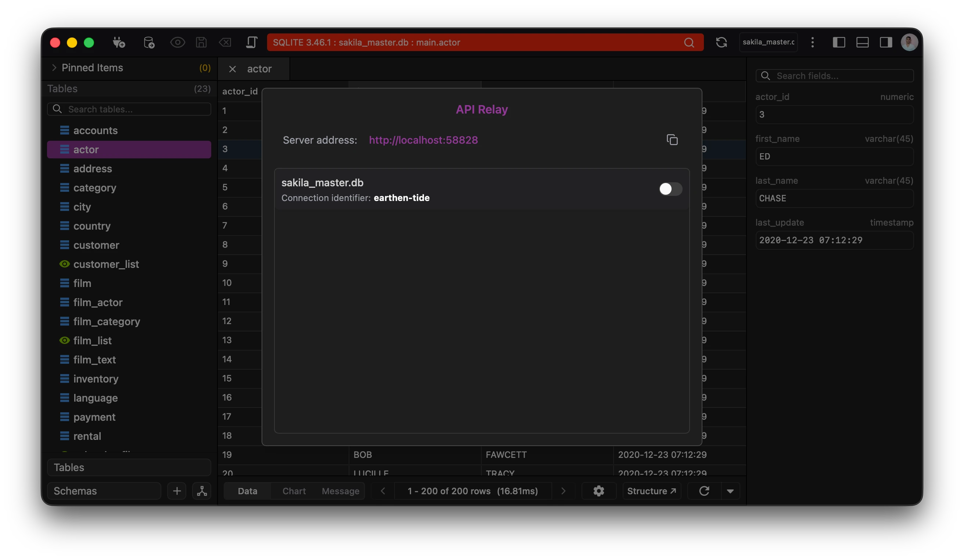
Task: Follow the http://localhost:58828 link
Action: [x=423, y=140]
